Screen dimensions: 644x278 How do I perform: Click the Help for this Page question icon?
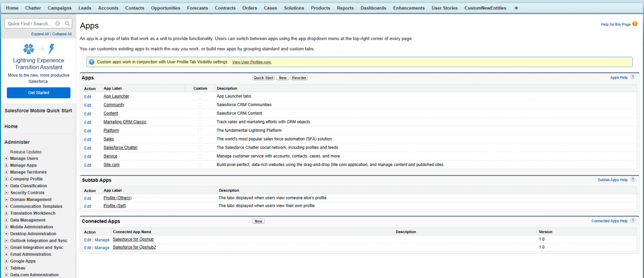[635, 24]
